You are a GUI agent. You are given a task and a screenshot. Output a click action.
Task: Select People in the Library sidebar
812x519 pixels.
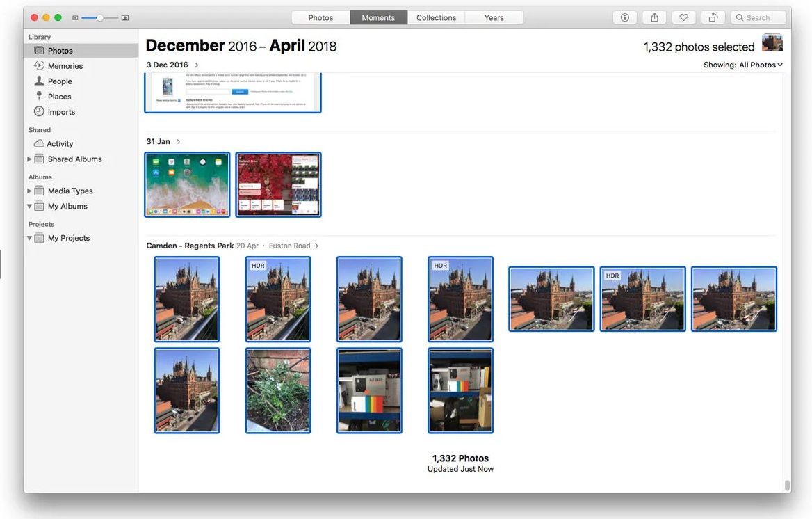point(81,81)
